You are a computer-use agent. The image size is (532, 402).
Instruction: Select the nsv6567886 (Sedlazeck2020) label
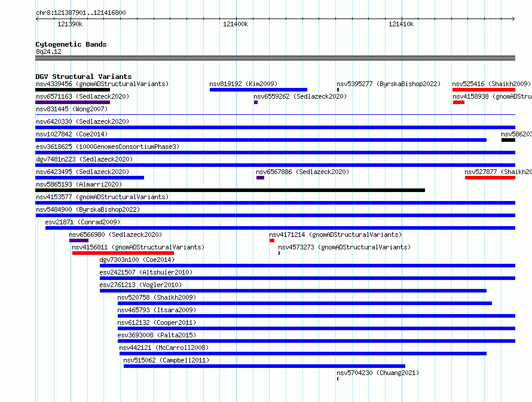pyautogui.click(x=302, y=172)
